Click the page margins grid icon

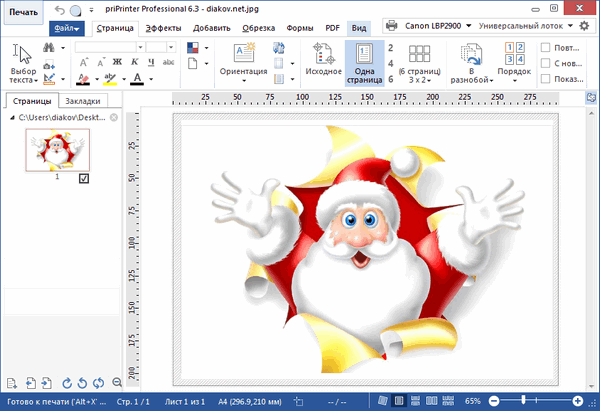tap(279, 63)
